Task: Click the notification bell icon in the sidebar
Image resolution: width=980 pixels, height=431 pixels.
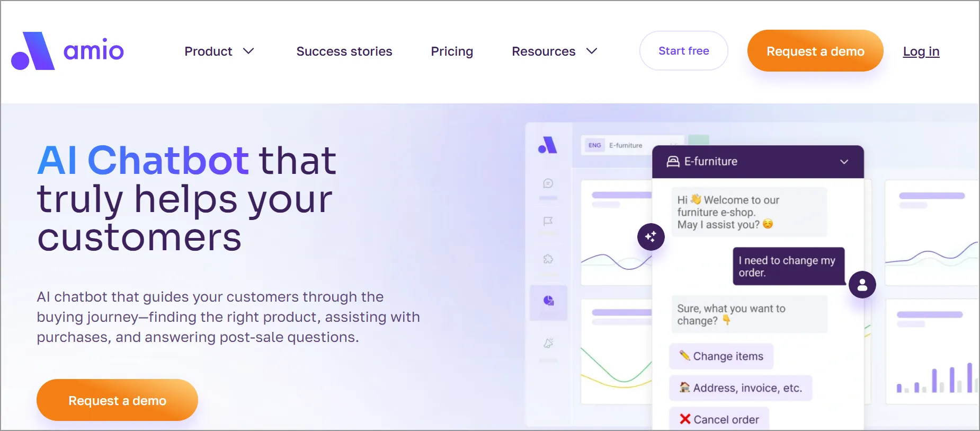Action: (548, 344)
